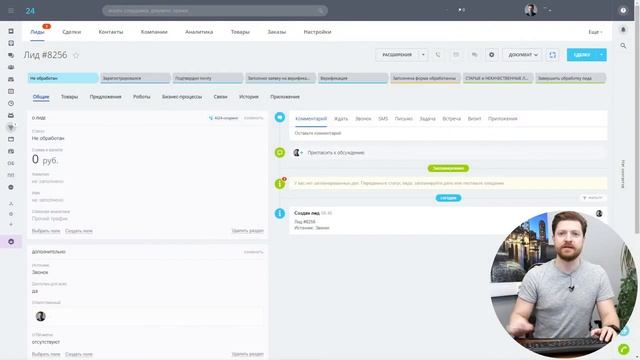The width and height of the screenshot is (640, 360).
Task: Open the help question-mark icon
Action: coord(623,11)
